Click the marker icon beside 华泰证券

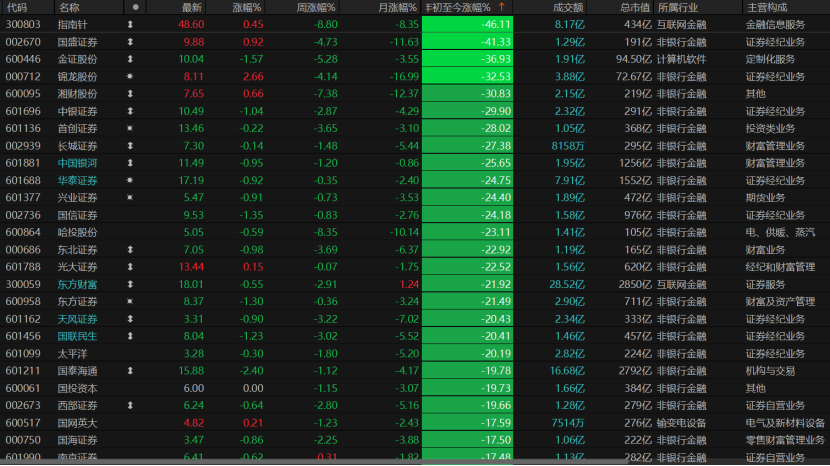click(130, 180)
